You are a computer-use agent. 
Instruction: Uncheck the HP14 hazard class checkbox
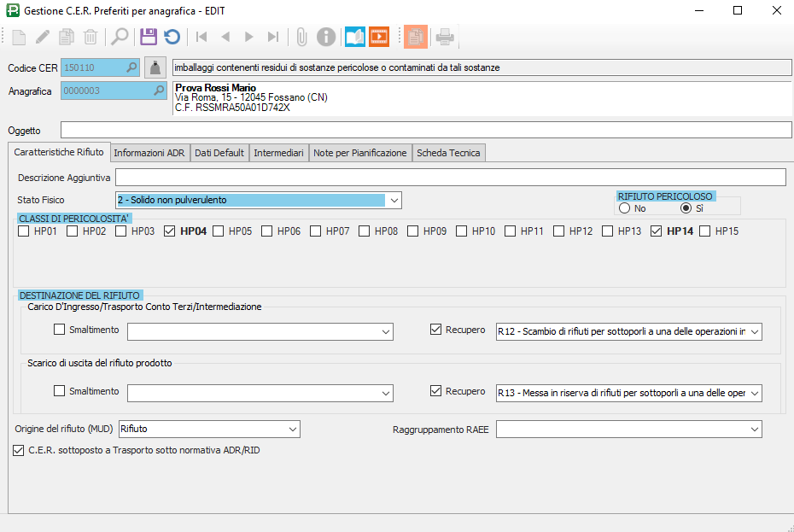656,231
